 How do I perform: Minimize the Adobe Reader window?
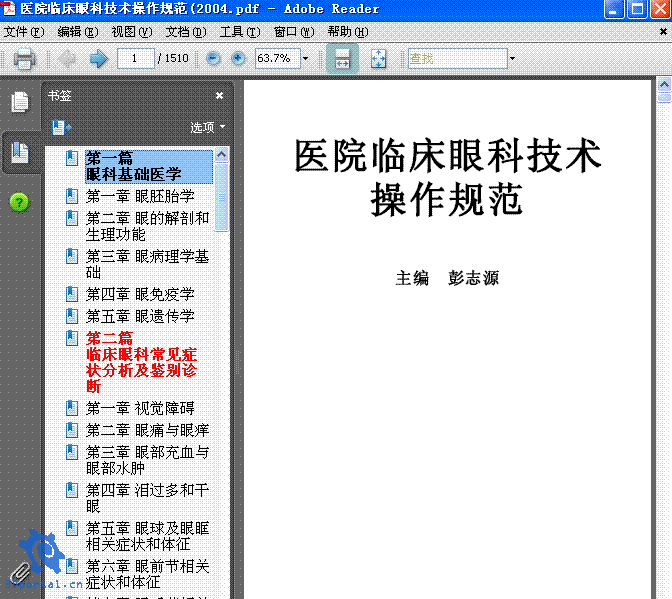point(614,9)
